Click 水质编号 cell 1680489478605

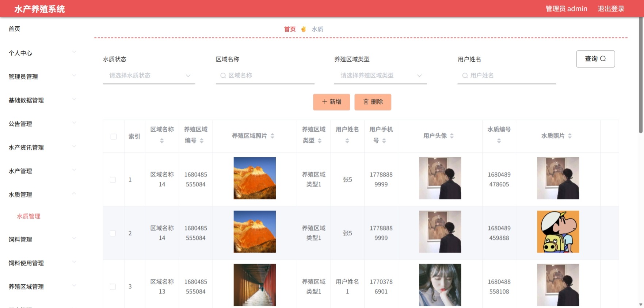(x=499, y=180)
